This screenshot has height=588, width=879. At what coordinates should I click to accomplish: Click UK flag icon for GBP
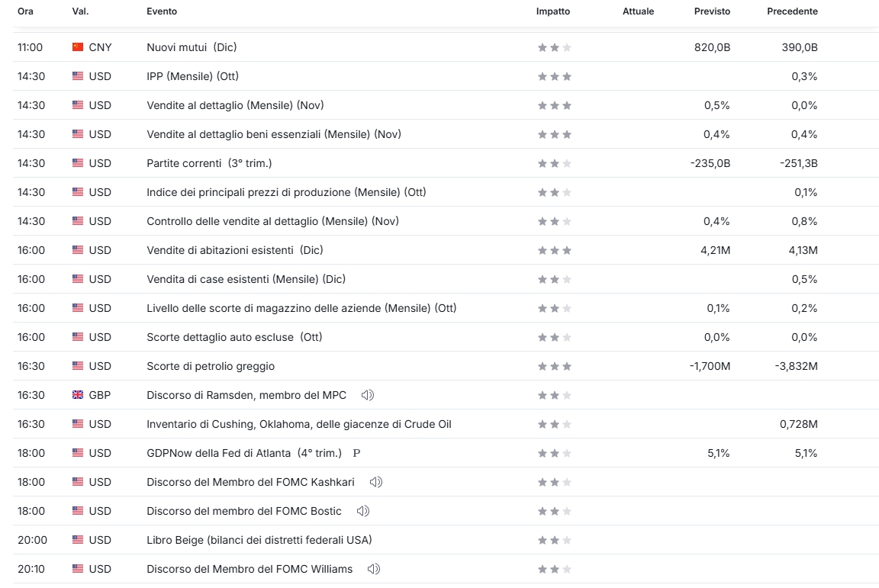[78, 395]
